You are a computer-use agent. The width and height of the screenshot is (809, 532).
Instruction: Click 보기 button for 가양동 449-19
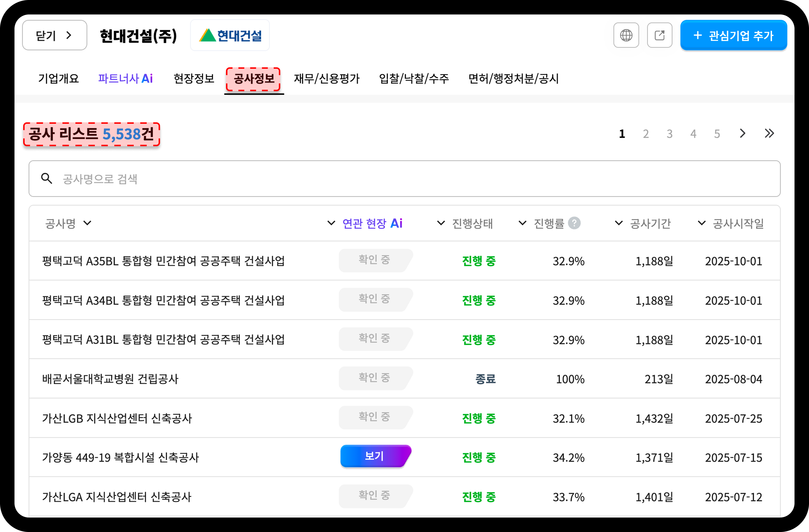[x=376, y=456]
